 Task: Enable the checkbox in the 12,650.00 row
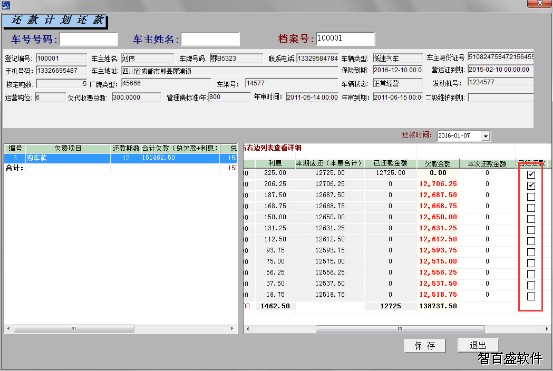(531, 219)
